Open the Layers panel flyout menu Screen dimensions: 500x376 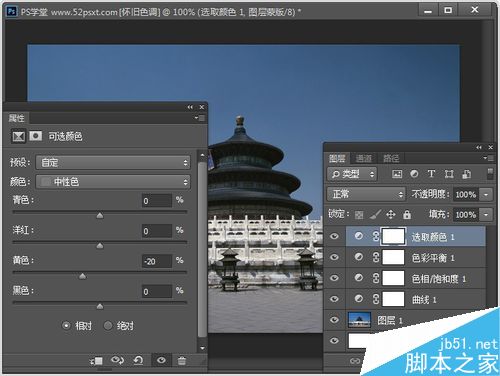[x=489, y=158]
